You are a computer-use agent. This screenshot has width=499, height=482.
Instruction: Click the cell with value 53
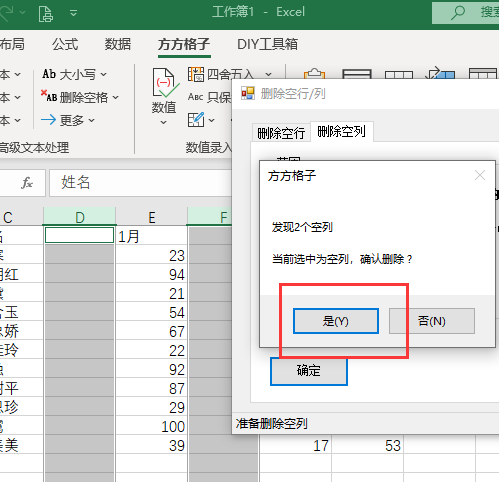coord(367,445)
